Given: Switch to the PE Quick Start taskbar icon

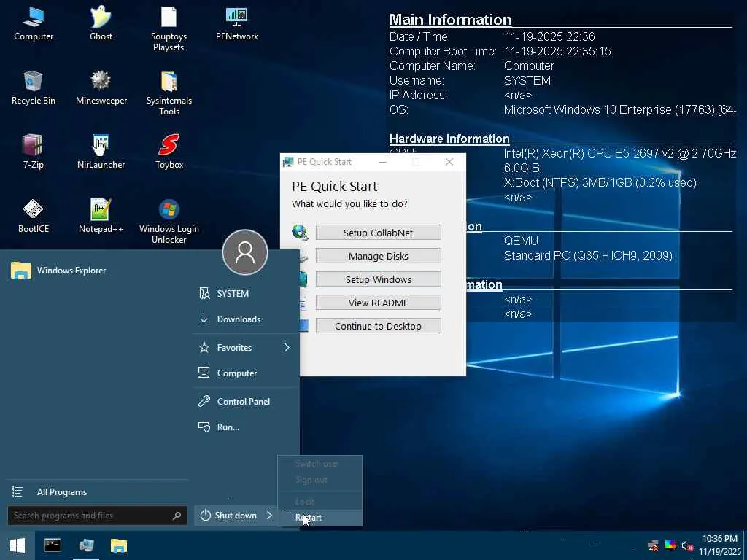Looking at the screenshot, I should point(86,545).
